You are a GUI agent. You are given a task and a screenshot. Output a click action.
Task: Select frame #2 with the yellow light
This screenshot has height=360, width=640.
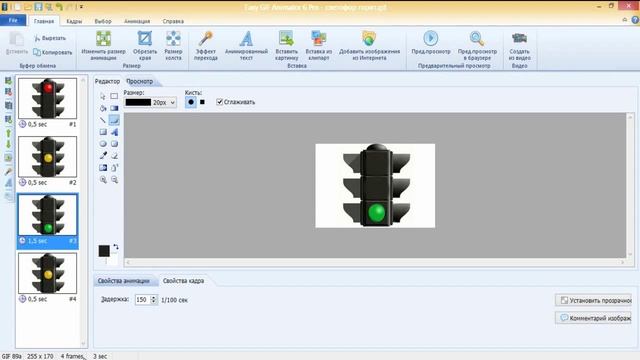47,157
